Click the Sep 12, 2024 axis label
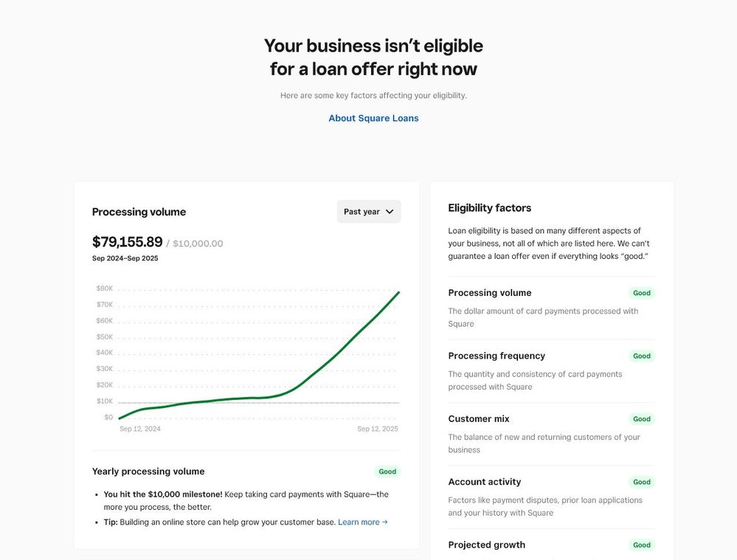 tap(140, 429)
